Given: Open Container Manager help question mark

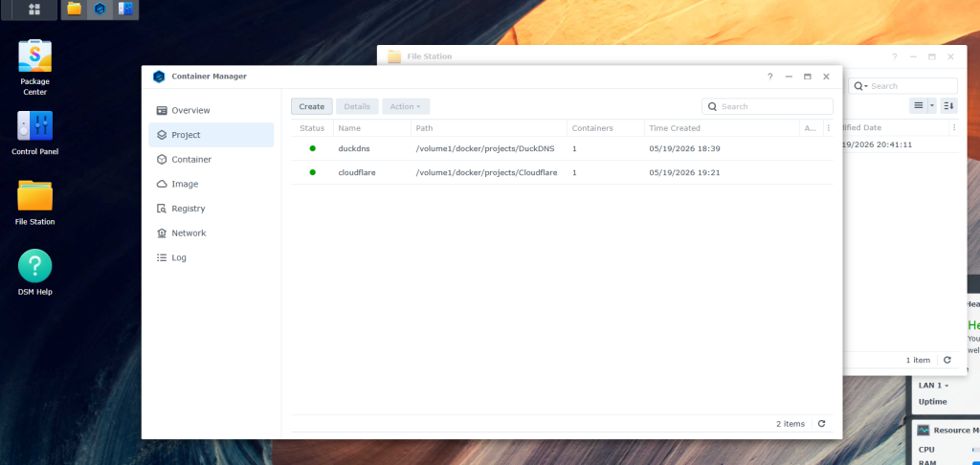Looking at the screenshot, I should pyautogui.click(x=770, y=77).
